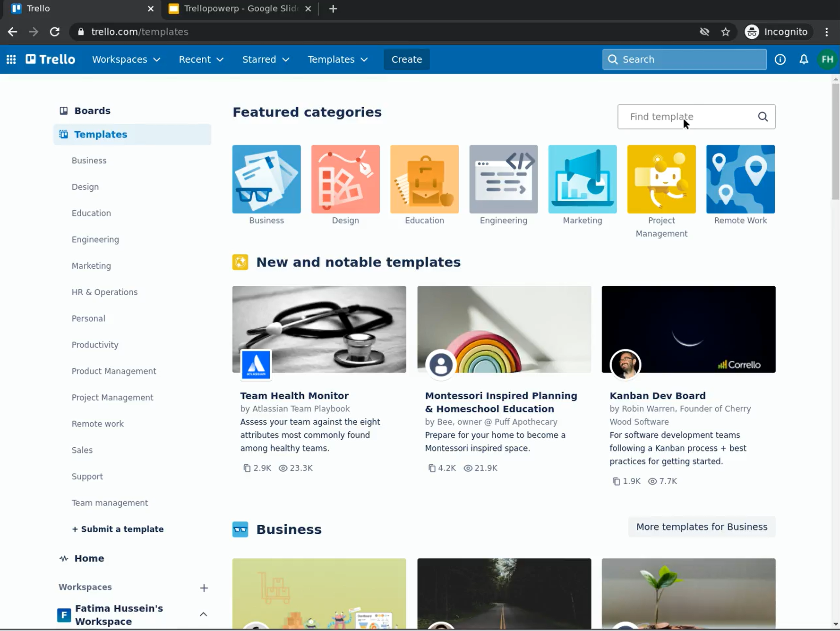Open the stethoscope Team Health Monitor thumbnail
Image resolution: width=840 pixels, height=631 pixels.
(x=319, y=329)
